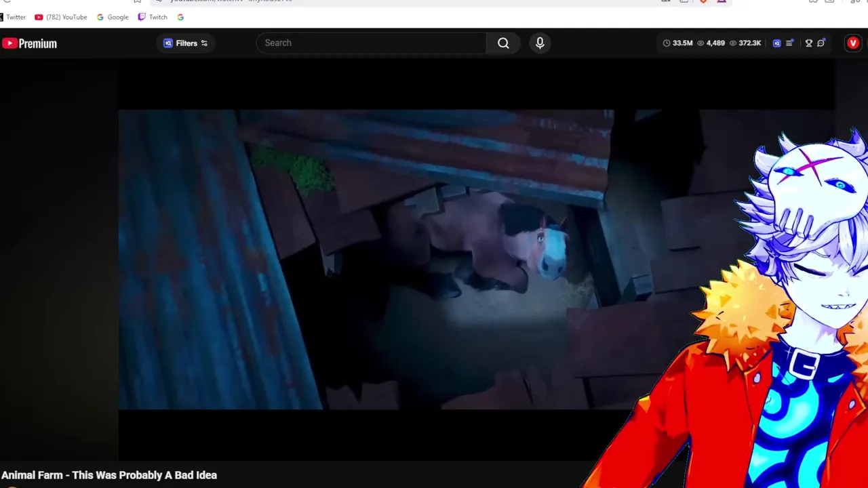Click the video title Animal Farm text
The image size is (868, 488).
(109, 475)
